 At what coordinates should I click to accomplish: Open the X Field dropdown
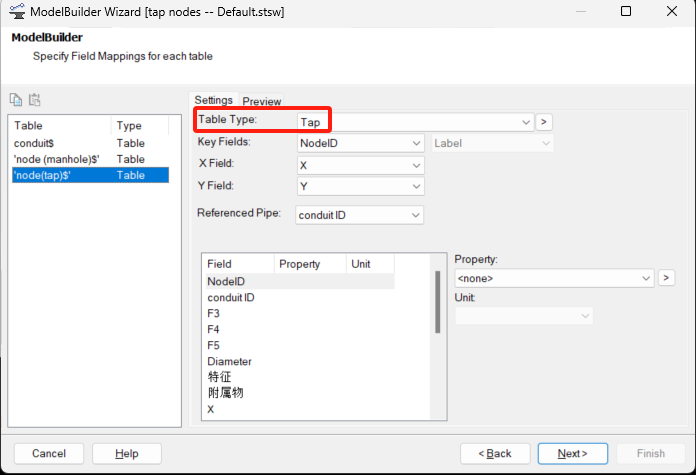point(361,164)
